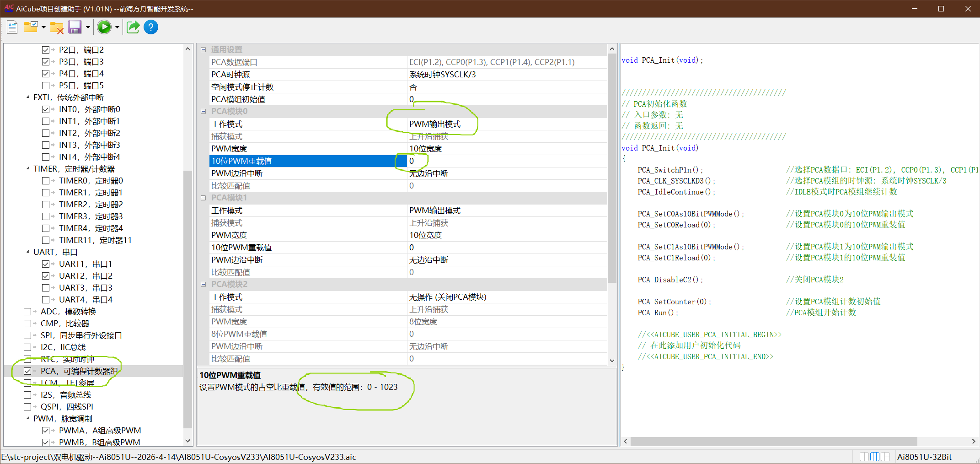Save project using purple floppy disk icon
Screen dimensions: 980x464
click(x=75, y=27)
